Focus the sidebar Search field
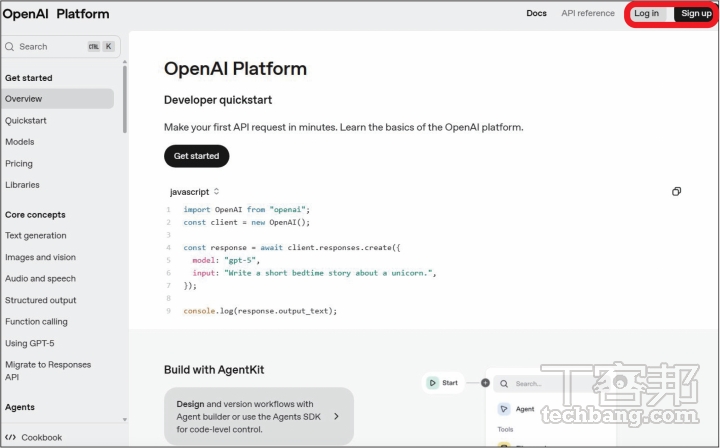The width and height of the screenshot is (720, 448). [61, 46]
